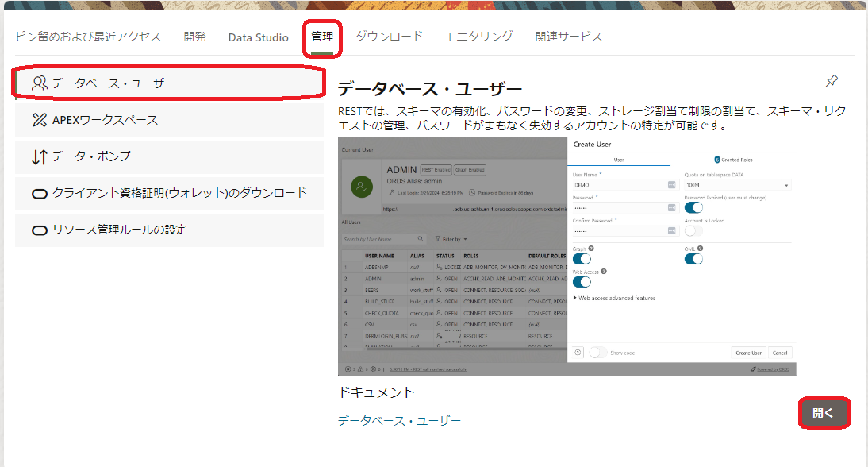Toggle the Show code switch

pos(599,353)
